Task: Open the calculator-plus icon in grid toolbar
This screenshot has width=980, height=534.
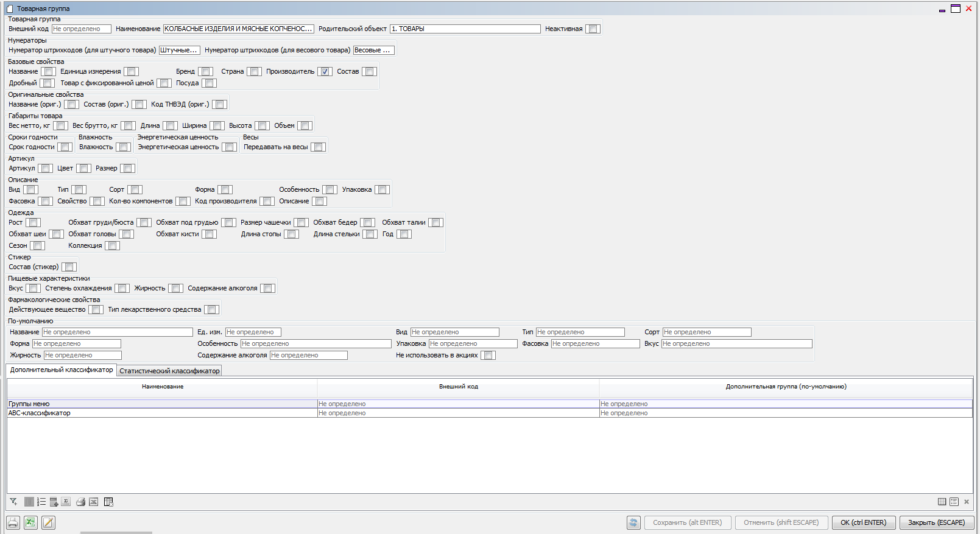Action: click(x=54, y=502)
